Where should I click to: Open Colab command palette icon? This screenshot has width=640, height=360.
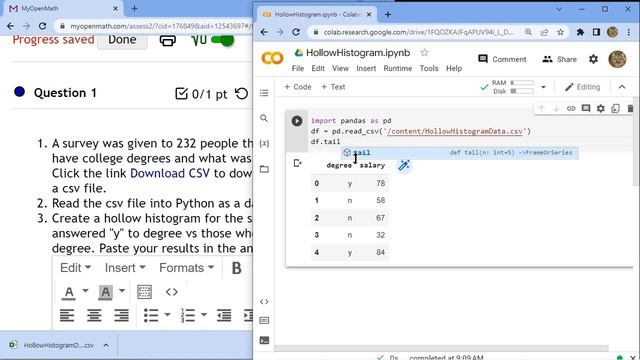[264, 320]
